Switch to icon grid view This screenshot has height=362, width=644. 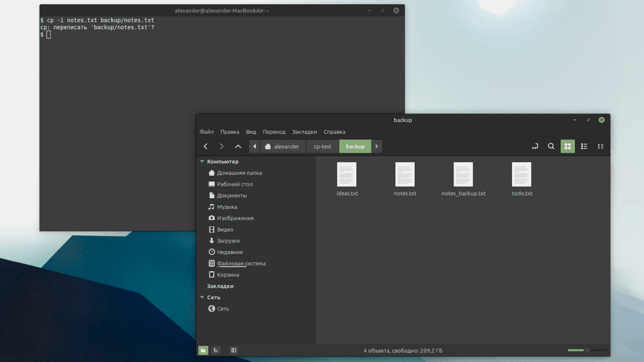(567, 146)
